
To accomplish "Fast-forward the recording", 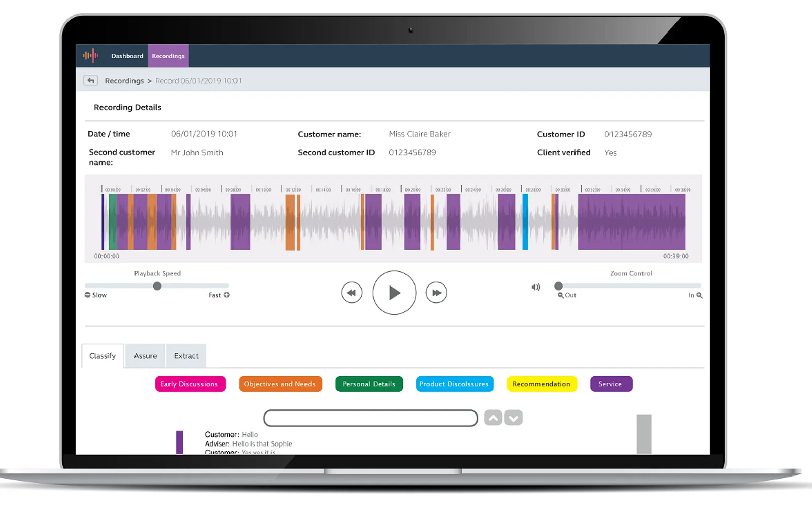I will pyautogui.click(x=436, y=293).
